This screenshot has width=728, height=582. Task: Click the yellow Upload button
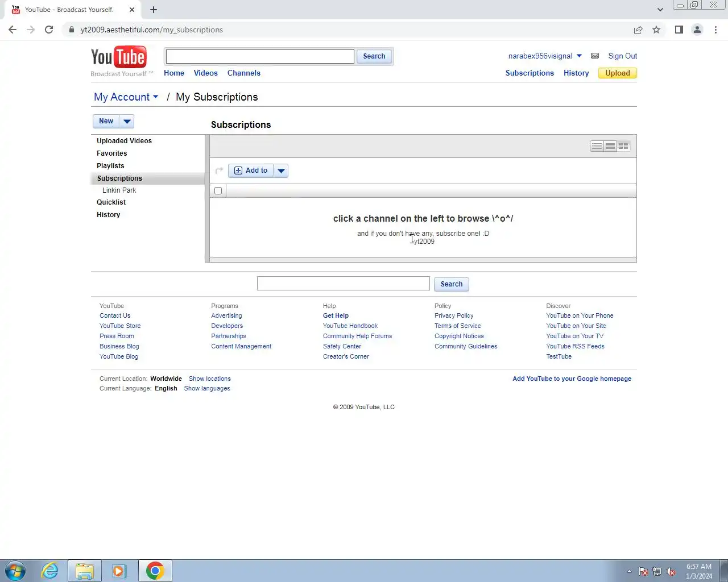tap(618, 73)
